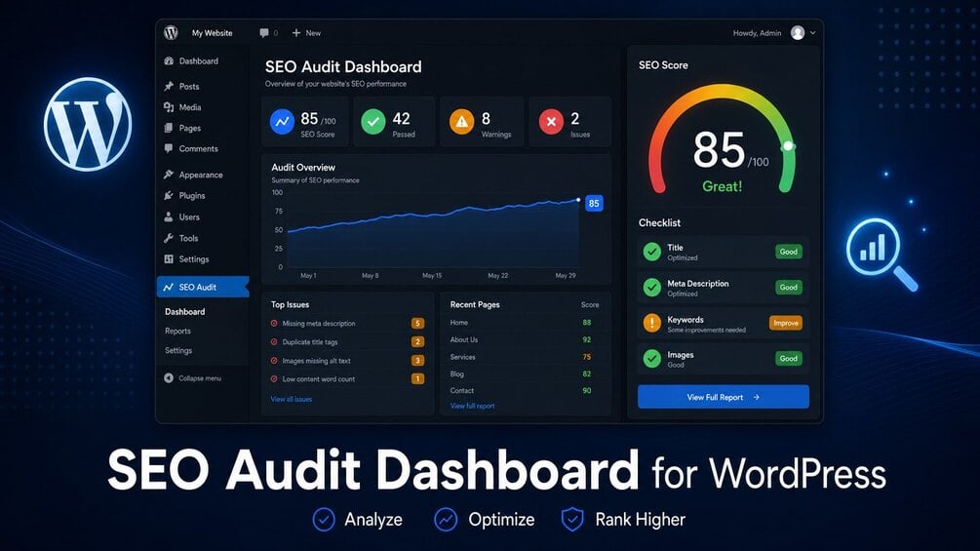Click the Collapse menu arrow icon
Screen dimensions: 980x551
pos(169,378)
